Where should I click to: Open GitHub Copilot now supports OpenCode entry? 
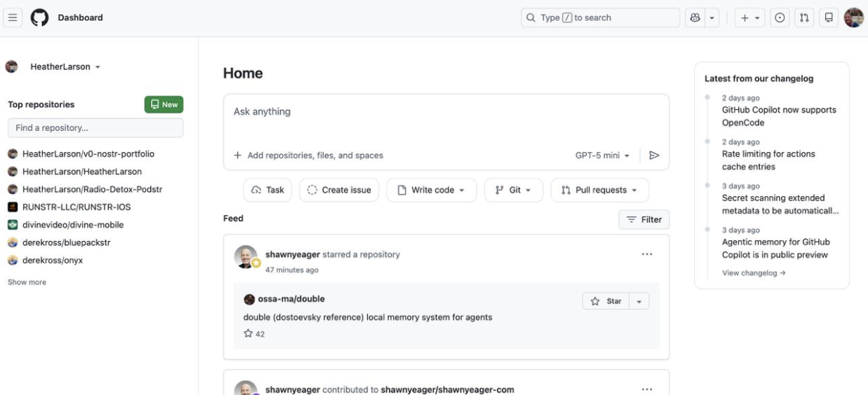pyautogui.click(x=779, y=116)
